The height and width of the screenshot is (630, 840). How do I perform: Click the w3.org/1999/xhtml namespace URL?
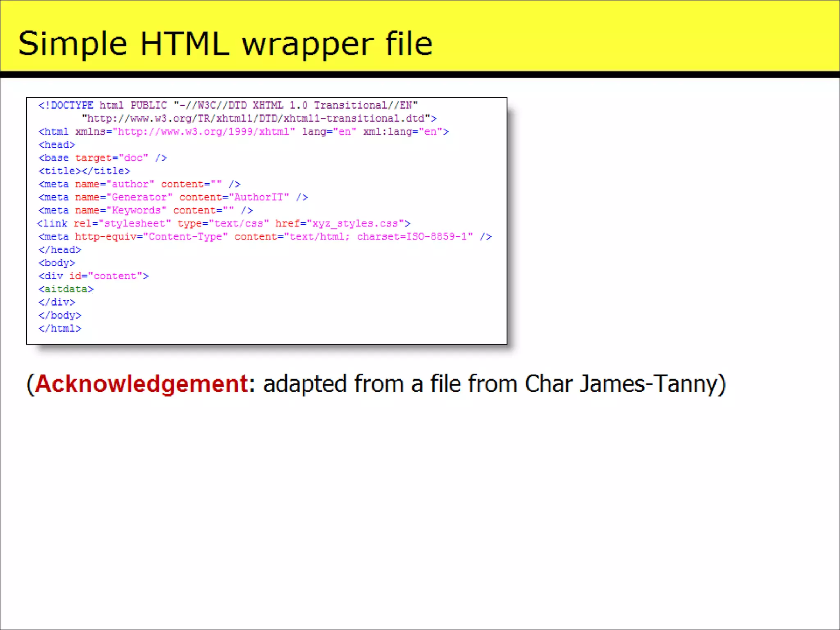(x=204, y=132)
